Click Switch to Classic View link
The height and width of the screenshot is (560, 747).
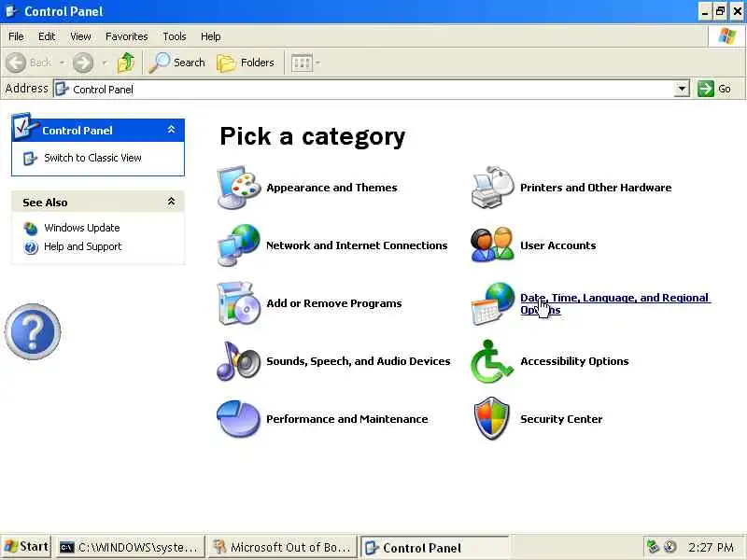click(92, 158)
